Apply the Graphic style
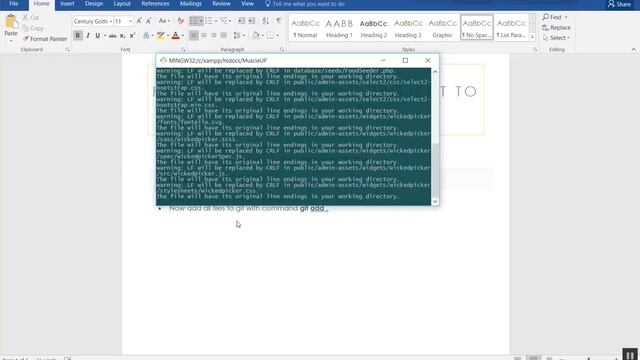This screenshot has height=360, width=640. (x=442, y=28)
